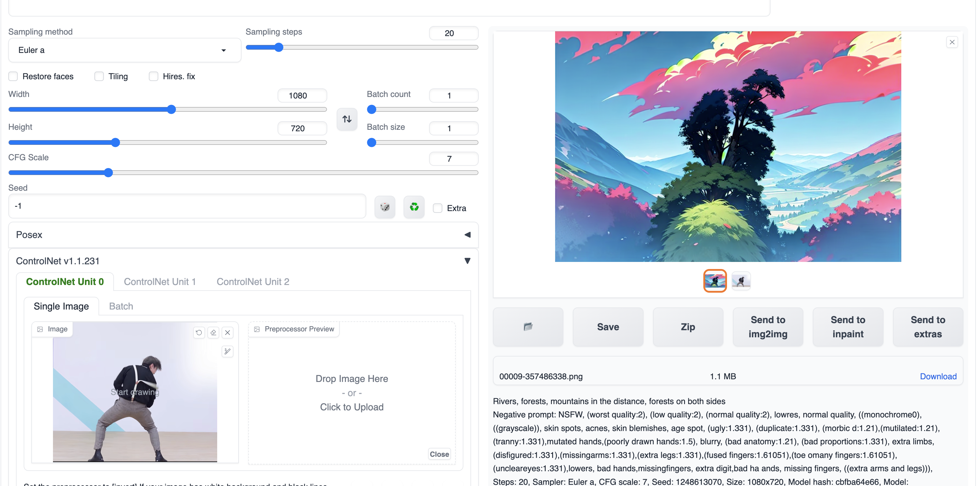This screenshot has width=980, height=486.
Task: Open the Sampling method dropdown
Action: coord(124,50)
